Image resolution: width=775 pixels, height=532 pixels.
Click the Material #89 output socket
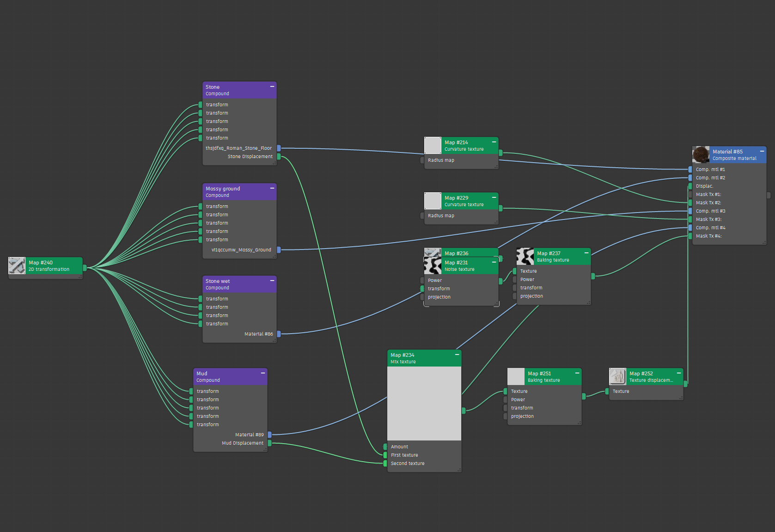[x=269, y=435]
